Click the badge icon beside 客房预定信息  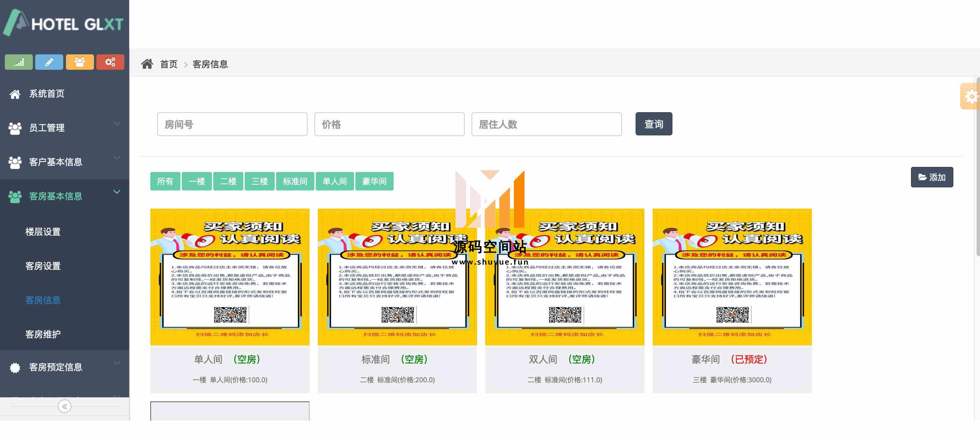[15, 368]
